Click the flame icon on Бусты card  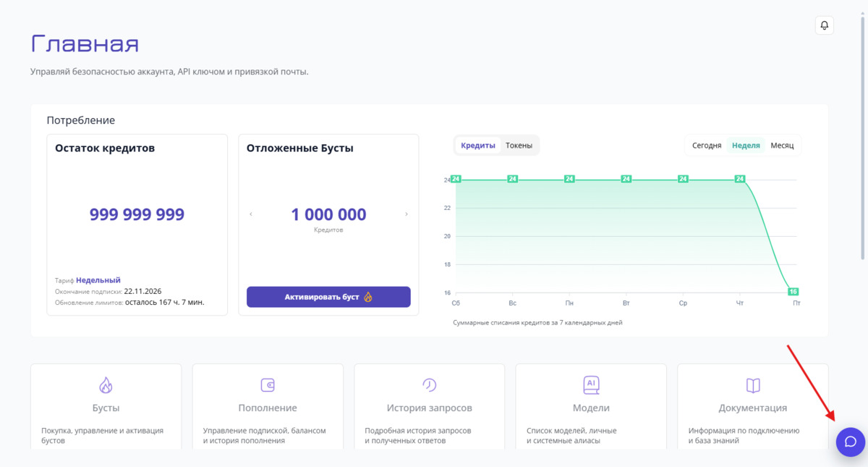(x=106, y=384)
